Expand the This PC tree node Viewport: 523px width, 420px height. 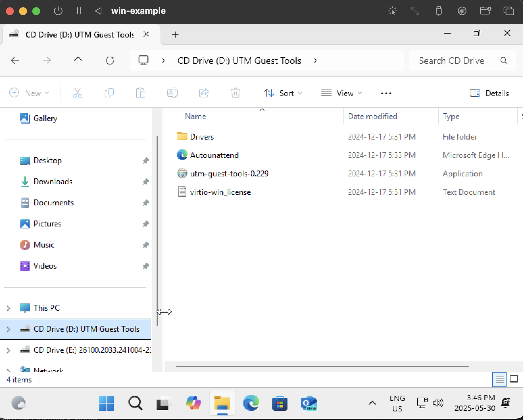click(x=8, y=308)
